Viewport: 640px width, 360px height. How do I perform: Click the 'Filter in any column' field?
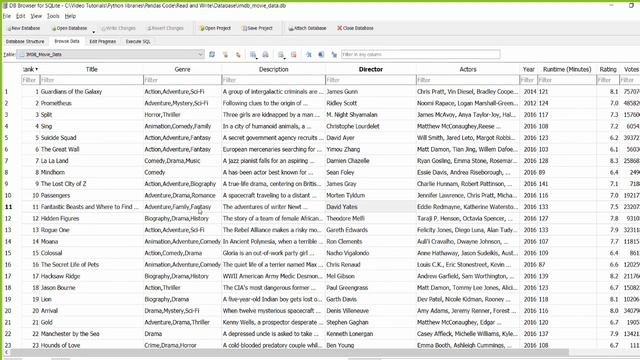[420, 54]
